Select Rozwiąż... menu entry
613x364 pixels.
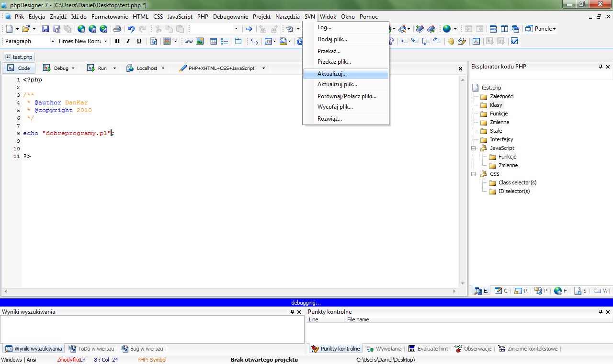pos(345,119)
